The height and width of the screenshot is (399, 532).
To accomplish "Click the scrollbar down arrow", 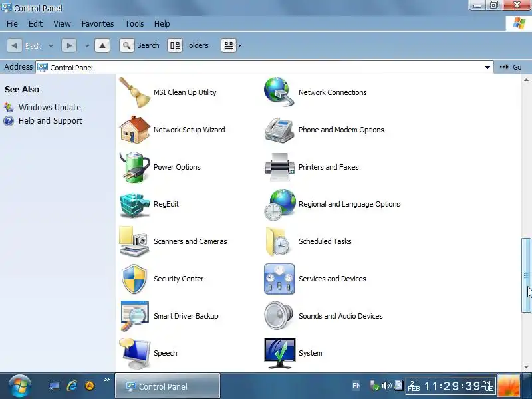I will click(526, 367).
